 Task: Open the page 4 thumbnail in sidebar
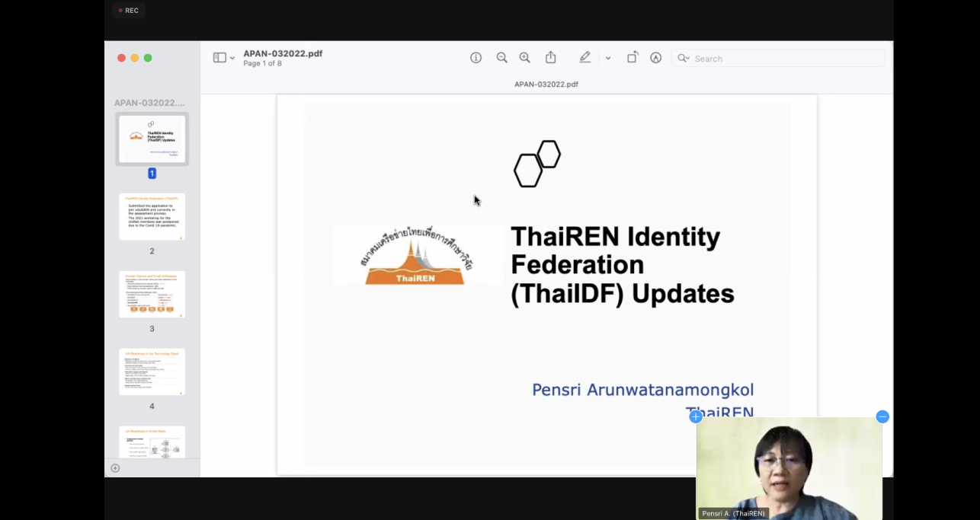click(x=152, y=372)
